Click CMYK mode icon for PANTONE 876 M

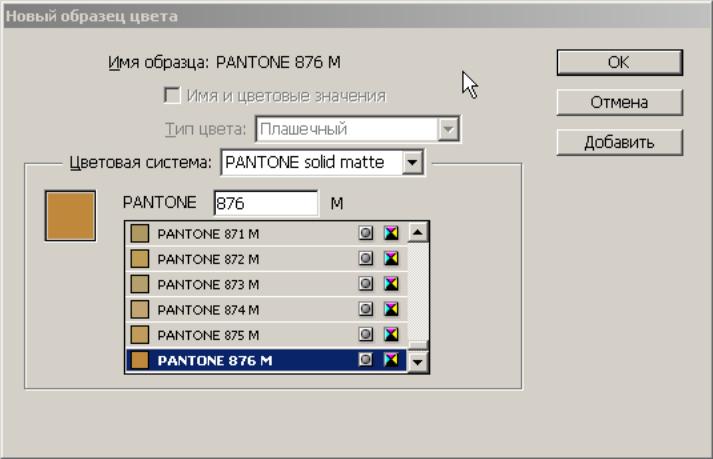pyautogui.click(x=391, y=360)
